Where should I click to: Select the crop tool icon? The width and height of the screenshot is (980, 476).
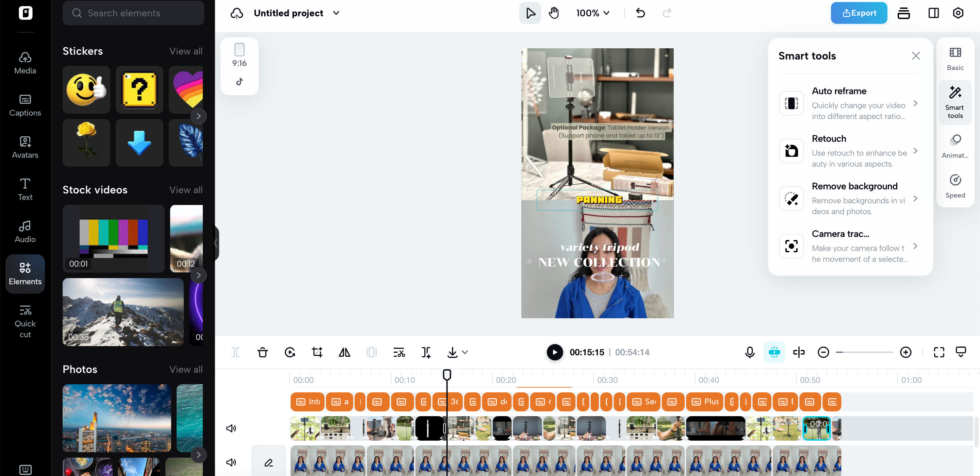pyautogui.click(x=317, y=353)
